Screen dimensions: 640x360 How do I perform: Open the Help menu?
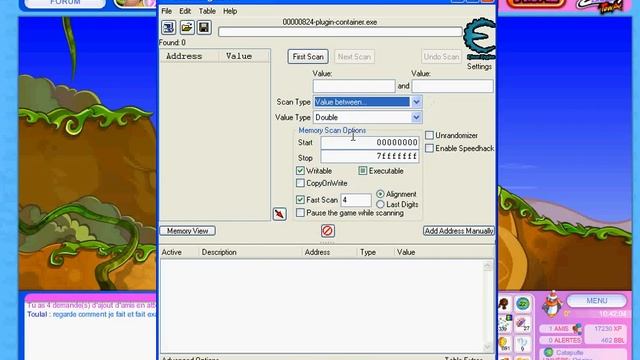click(x=230, y=11)
